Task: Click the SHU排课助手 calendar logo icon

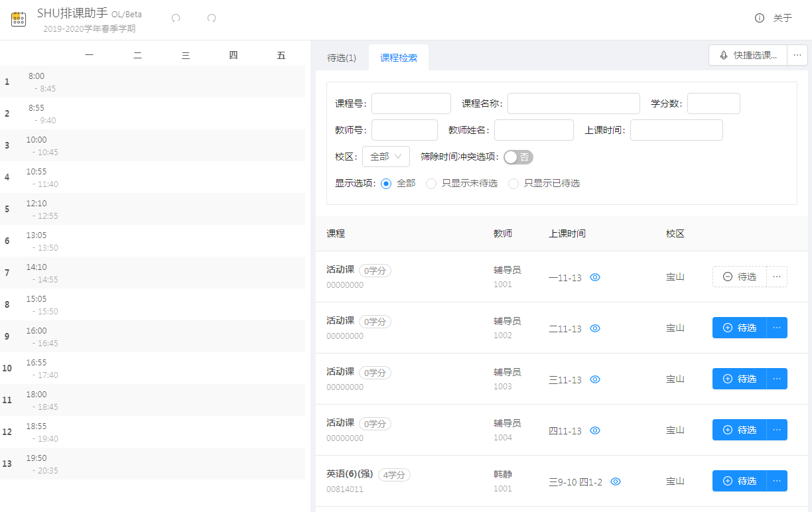Action: click(19, 19)
